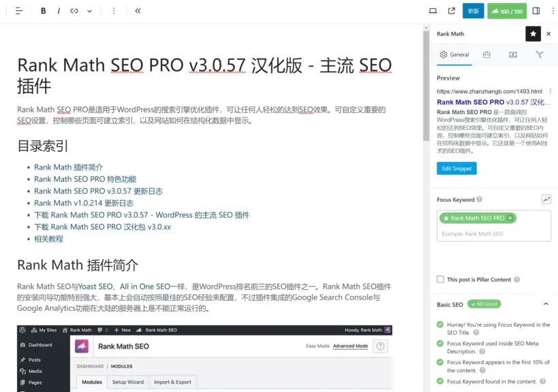The image size is (558, 392).
Task: Open Rank Math 插件简介 index link
Action: point(68,167)
